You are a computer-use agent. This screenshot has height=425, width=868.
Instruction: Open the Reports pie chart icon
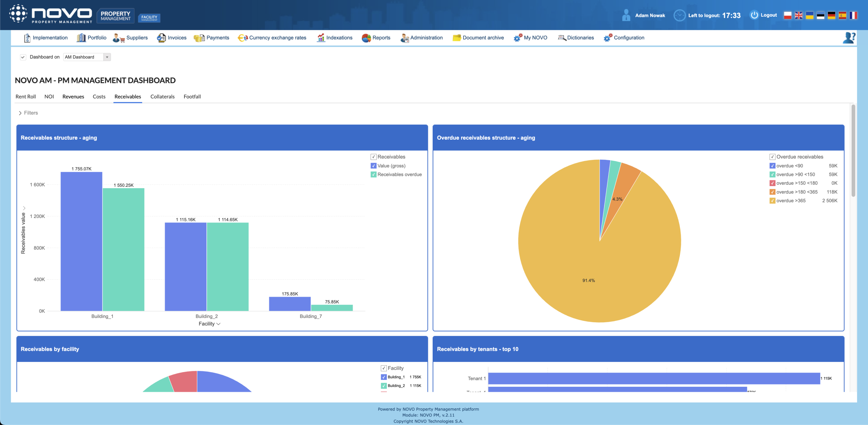pyautogui.click(x=366, y=38)
